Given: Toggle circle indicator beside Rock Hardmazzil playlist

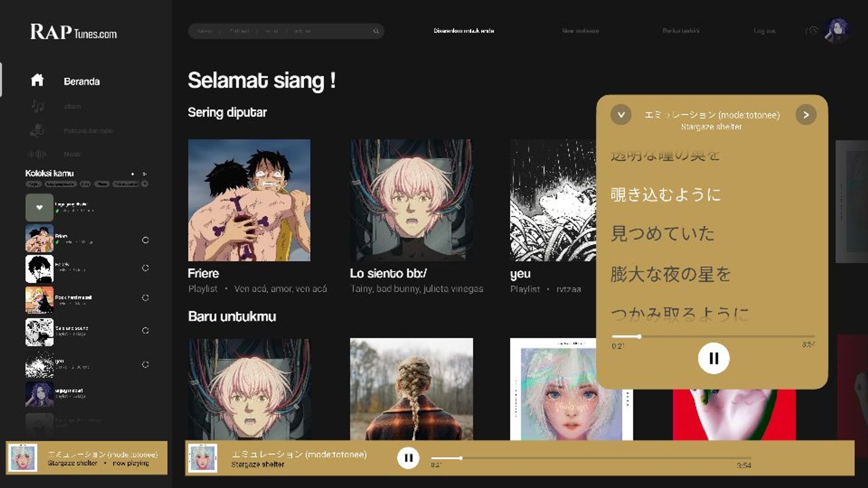Looking at the screenshot, I should (x=145, y=298).
